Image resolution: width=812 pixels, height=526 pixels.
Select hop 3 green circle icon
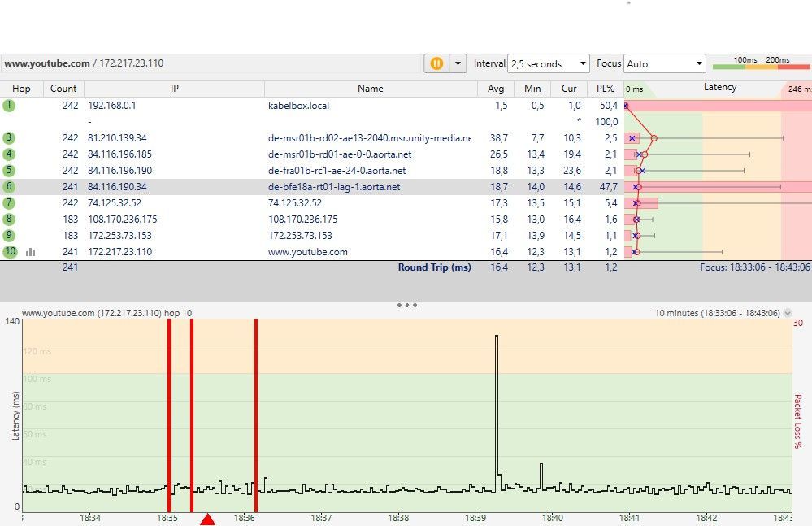point(9,138)
